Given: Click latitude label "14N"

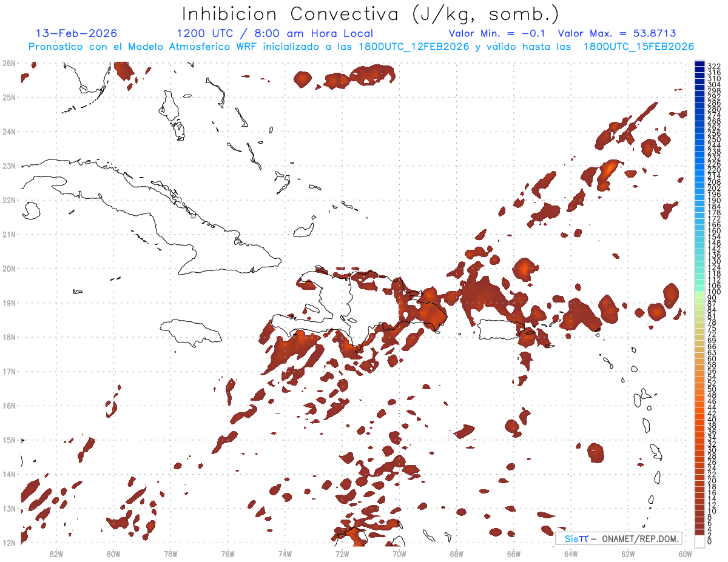Looking at the screenshot, I should (x=8, y=474).
